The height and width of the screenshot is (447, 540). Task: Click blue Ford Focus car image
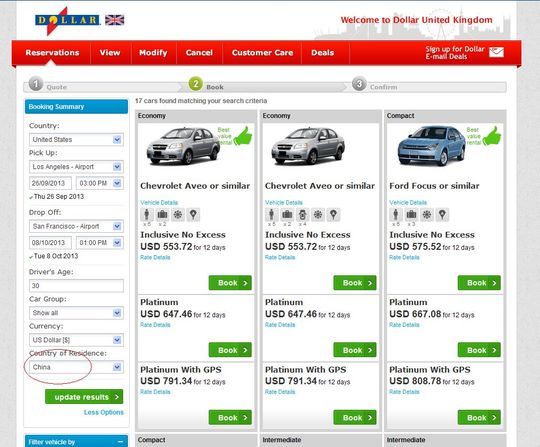pos(432,146)
